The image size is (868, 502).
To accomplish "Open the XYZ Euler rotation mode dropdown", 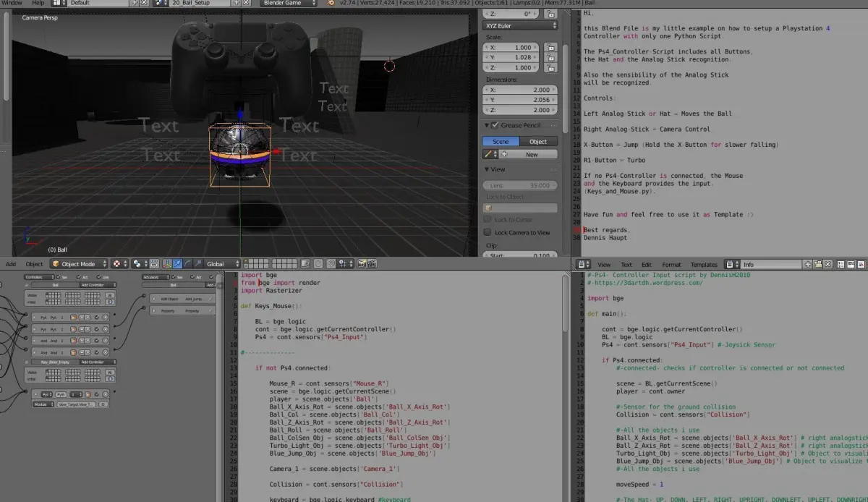I will click(520, 25).
